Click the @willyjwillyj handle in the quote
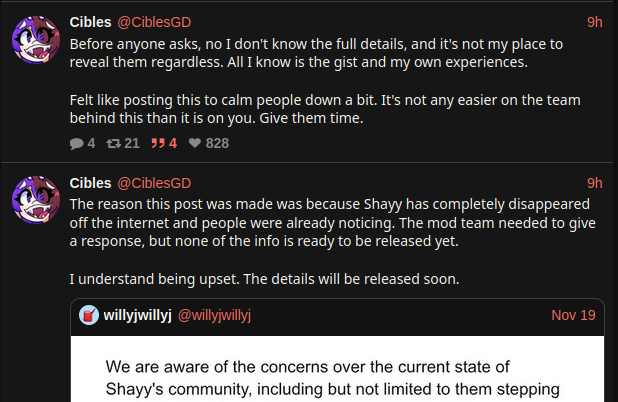Viewport: 618px width, 402px height. point(214,315)
